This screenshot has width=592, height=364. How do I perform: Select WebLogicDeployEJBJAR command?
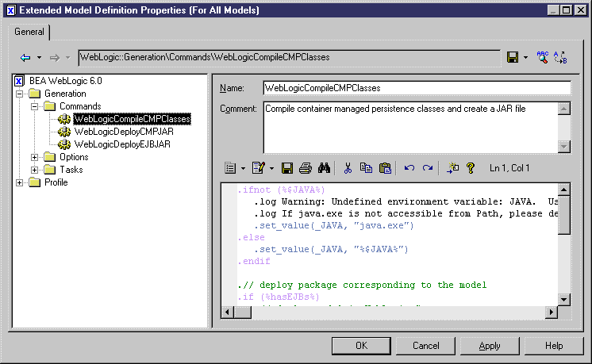pos(122,144)
